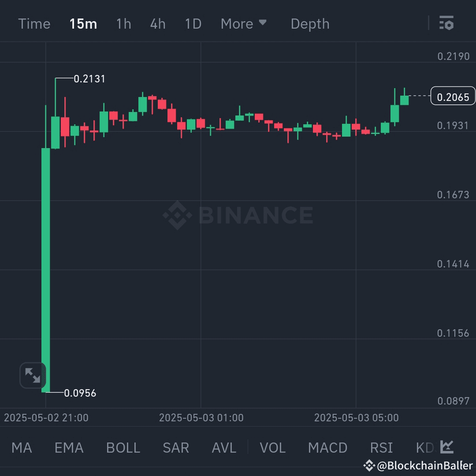Switch to the 15m interval tab
Image resolution: width=476 pixels, height=476 pixels.
pyautogui.click(x=83, y=23)
